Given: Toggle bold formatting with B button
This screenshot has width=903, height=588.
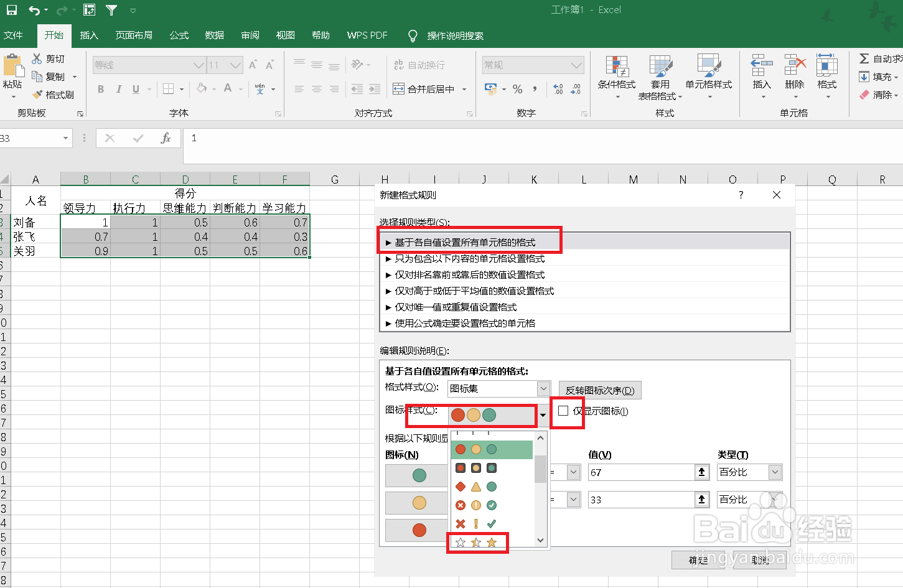Looking at the screenshot, I should point(100,89).
